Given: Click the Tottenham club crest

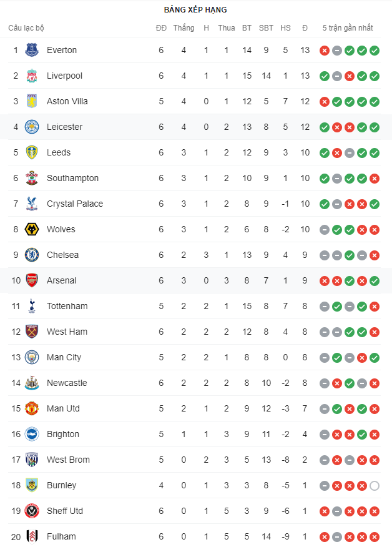Looking at the screenshot, I should [x=32, y=306].
